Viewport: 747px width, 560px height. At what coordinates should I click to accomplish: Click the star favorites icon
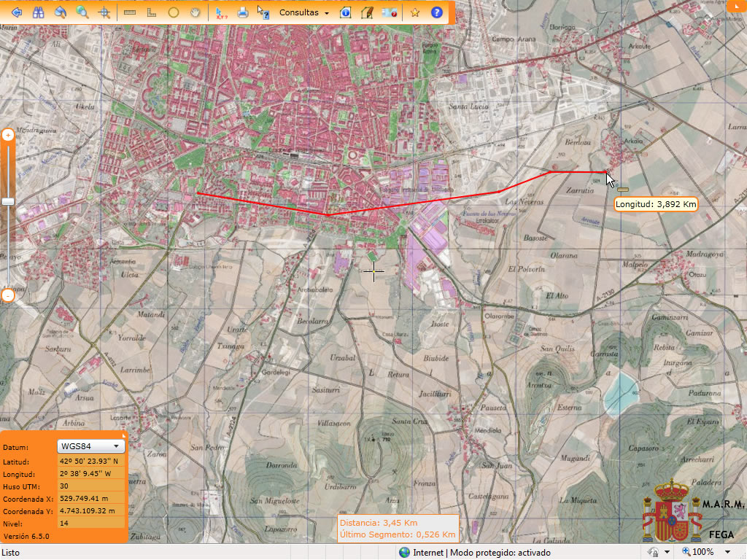[415, 12]
